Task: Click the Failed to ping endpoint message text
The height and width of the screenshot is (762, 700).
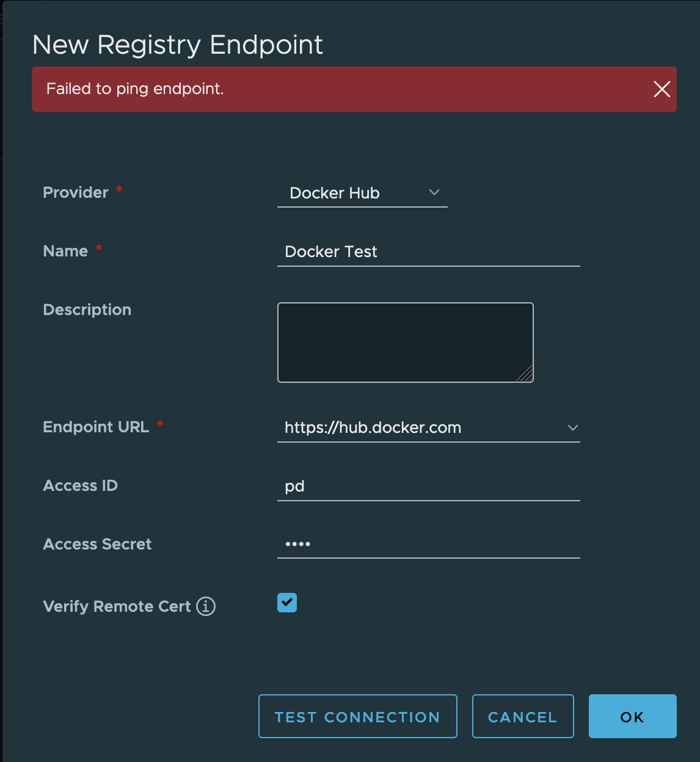Action: pyautogui.click(x=135, y=89)
